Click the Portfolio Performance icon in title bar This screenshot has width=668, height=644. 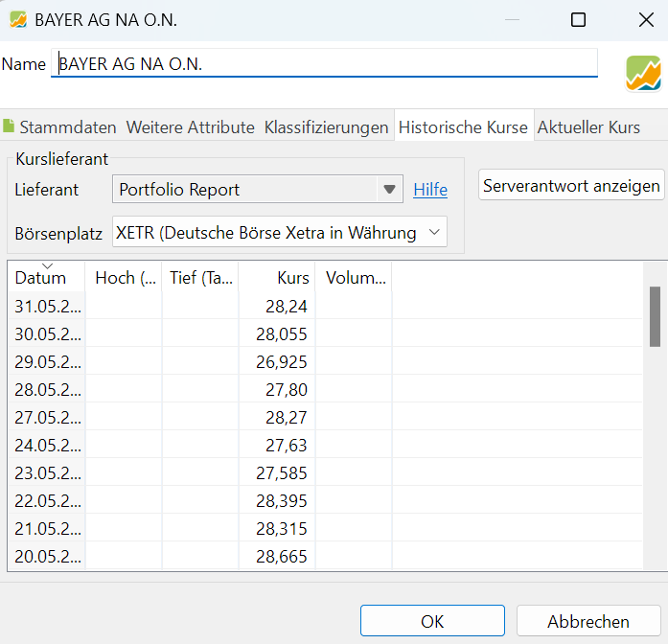18,19
